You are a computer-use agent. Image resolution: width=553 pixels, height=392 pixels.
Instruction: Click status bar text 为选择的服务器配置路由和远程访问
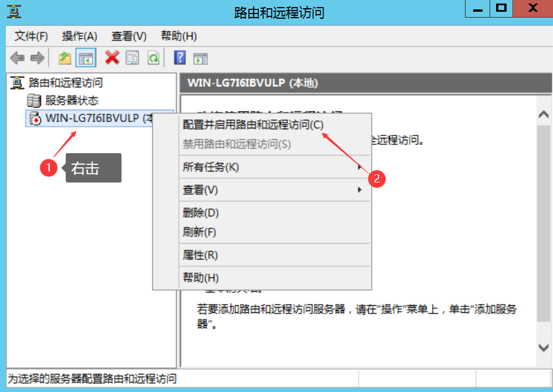coord(92,379)
